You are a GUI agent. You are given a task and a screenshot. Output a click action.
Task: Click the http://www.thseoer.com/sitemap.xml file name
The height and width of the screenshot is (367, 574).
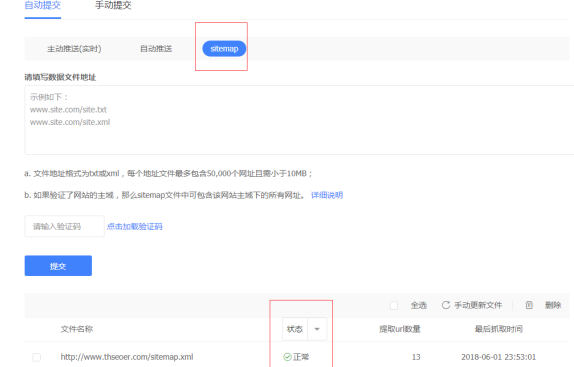click(127, 357)
